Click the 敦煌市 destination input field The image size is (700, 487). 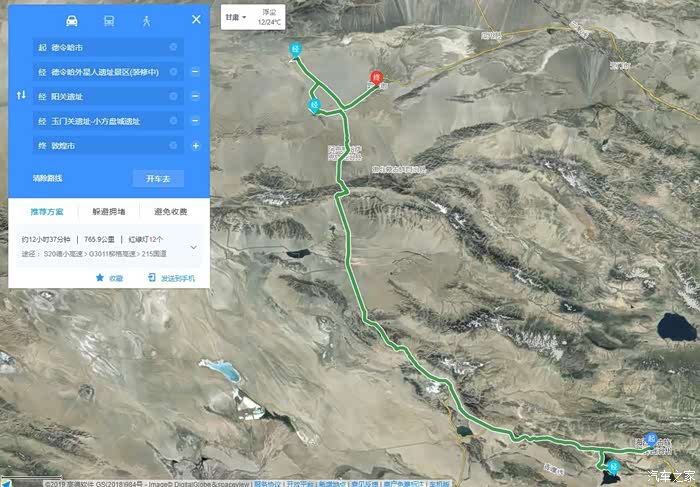click(108, 146)
